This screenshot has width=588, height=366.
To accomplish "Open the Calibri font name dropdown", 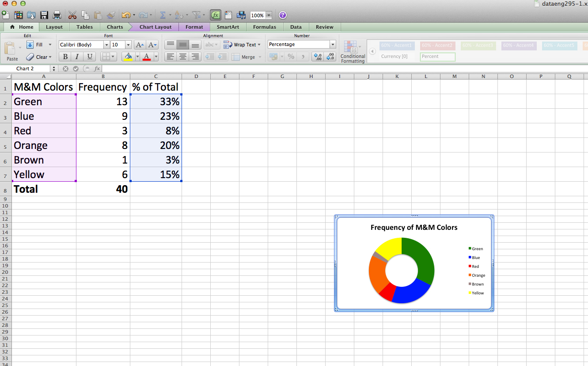I will [x=106, y=45].
